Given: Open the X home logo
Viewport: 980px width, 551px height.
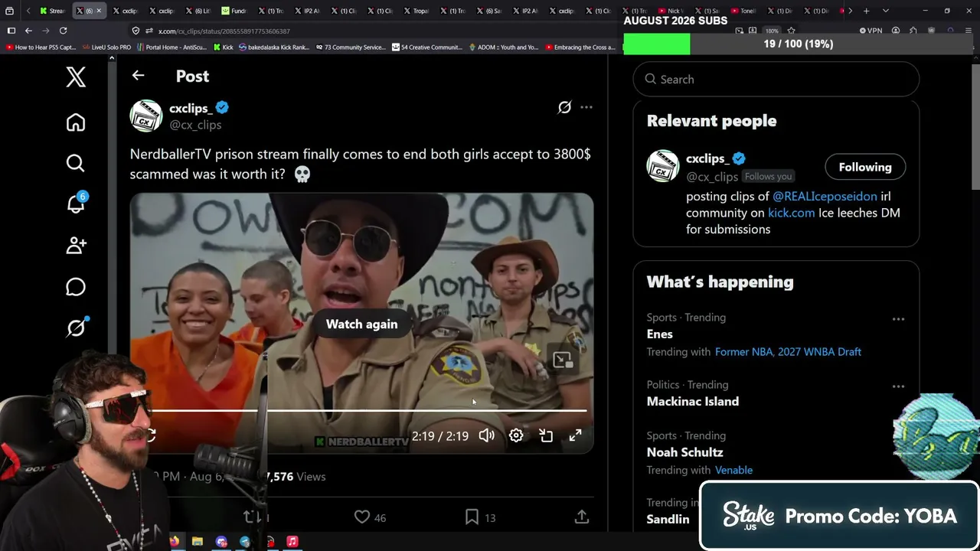Looking at the screenshot, I should coord(76,77).
